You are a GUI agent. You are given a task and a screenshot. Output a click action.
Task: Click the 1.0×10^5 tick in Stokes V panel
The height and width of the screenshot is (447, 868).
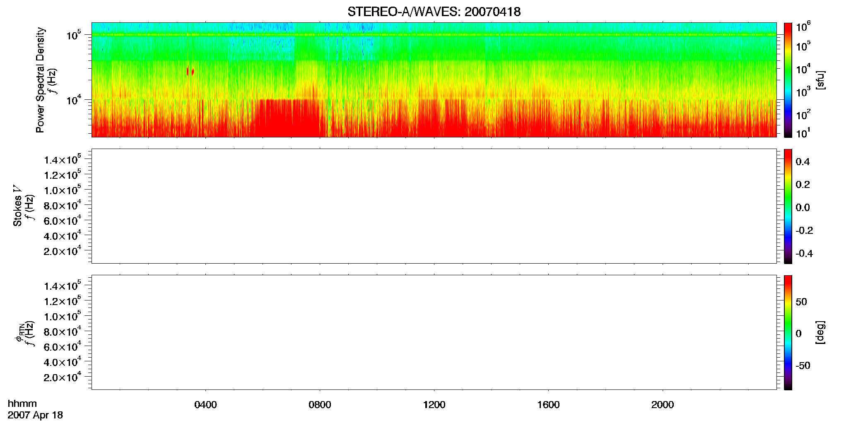point(62,190)
